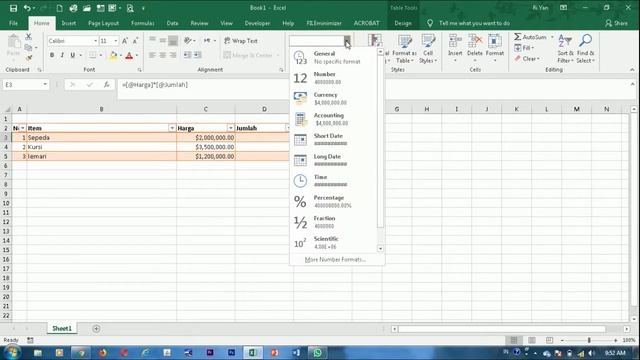Click Cell Styles icon

pos(428,49)
